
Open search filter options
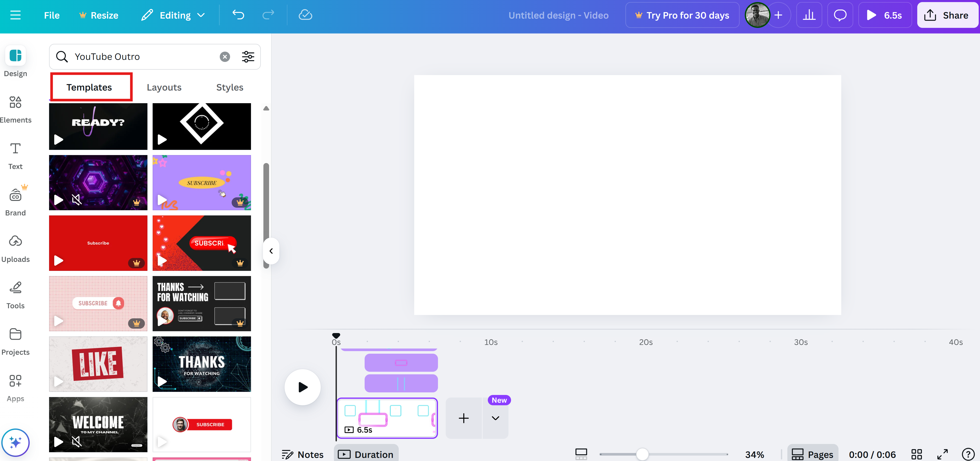point(248,56)
